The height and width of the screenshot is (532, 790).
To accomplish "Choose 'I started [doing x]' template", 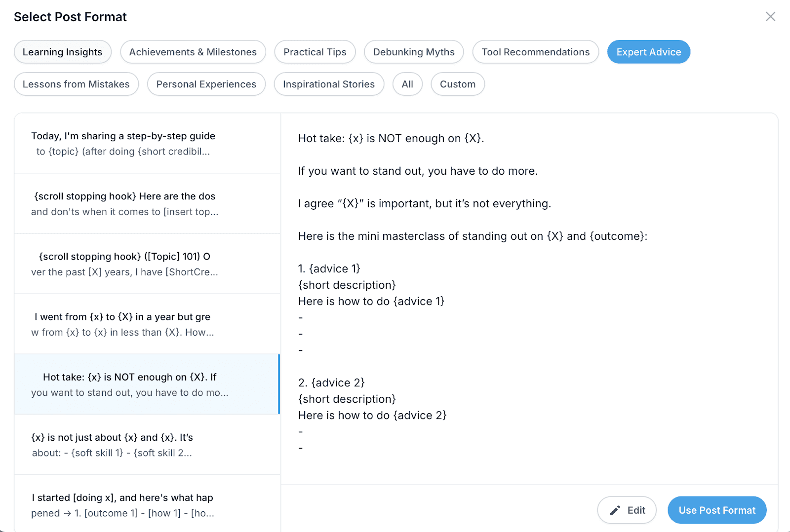I will pyautogui.click(x=147, y=504).
